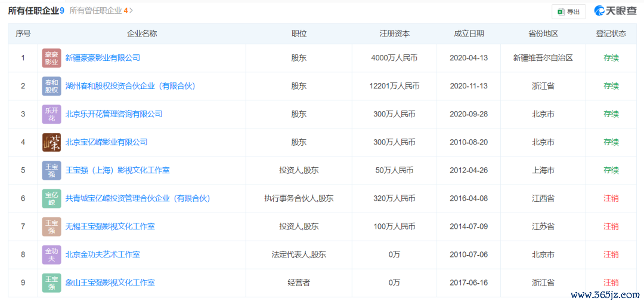Click the 乐开花 company logo icon

point(51,114)
